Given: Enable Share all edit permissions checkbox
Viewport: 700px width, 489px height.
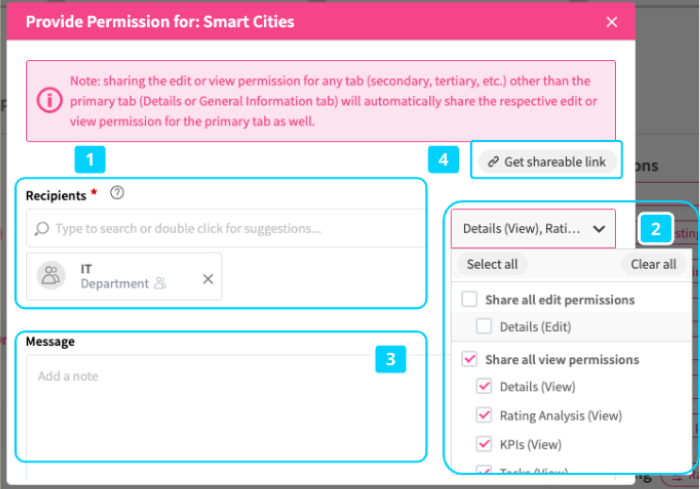Looking at the screenshot, I should [x=469, y=299].
